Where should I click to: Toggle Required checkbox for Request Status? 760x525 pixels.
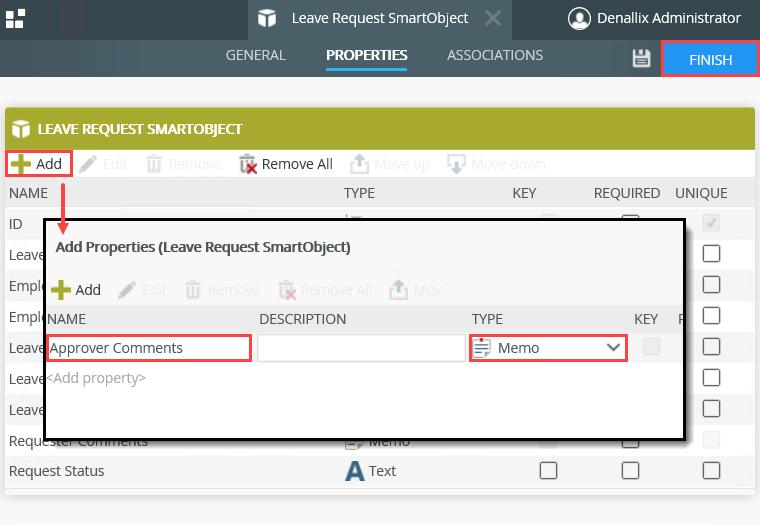tap(630, 470)
